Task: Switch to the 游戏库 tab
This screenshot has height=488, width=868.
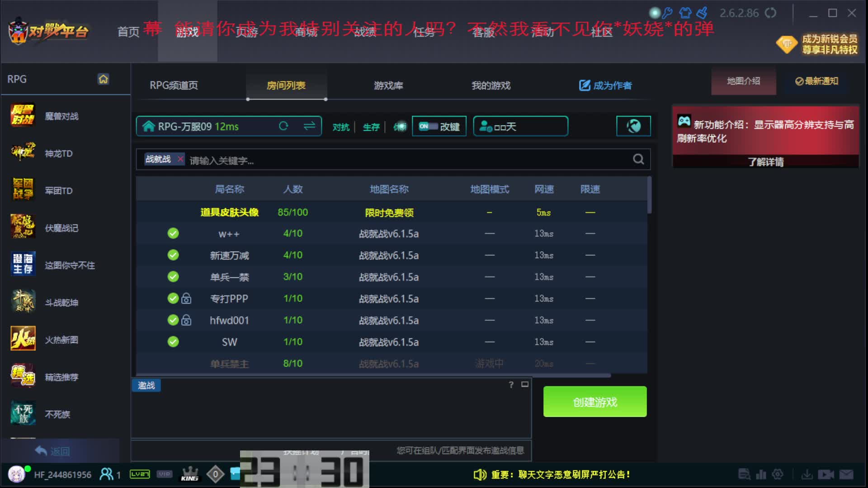Action: click(388, 85)
